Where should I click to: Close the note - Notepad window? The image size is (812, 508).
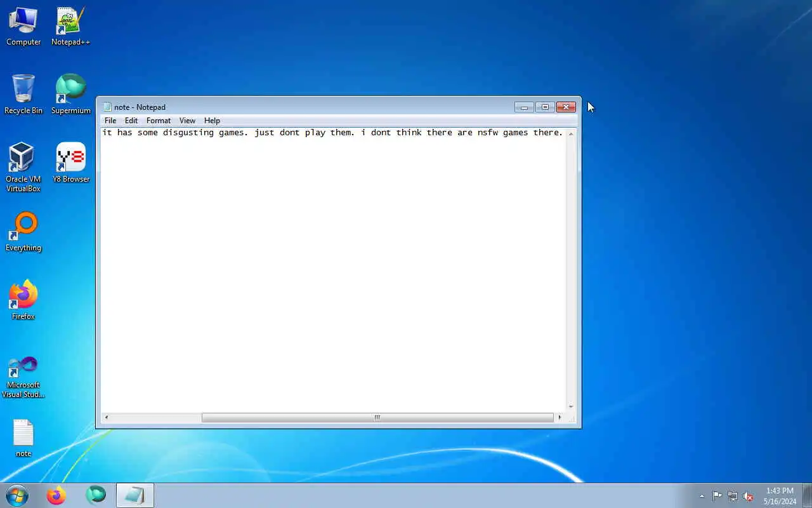tap(566, 107)
